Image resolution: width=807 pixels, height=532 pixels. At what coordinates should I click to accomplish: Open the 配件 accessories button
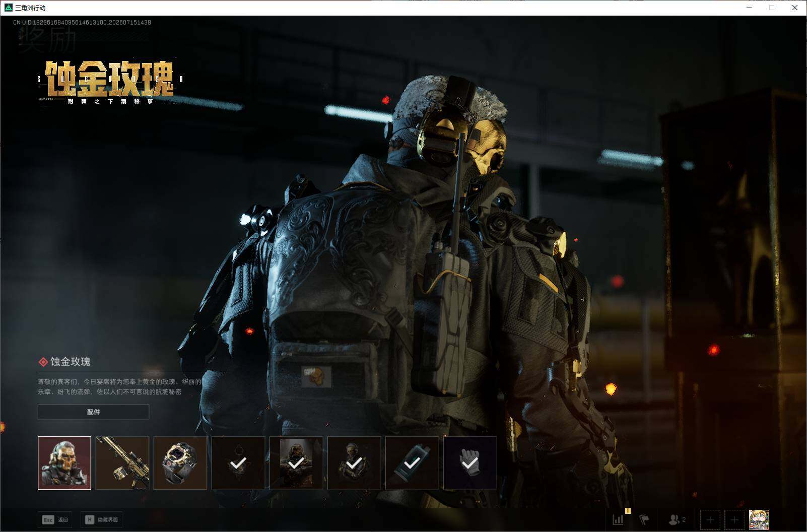[x=93, y=412]
